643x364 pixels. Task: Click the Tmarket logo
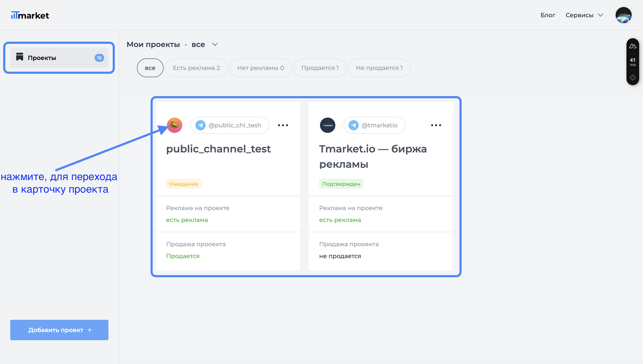click(30, 15)
